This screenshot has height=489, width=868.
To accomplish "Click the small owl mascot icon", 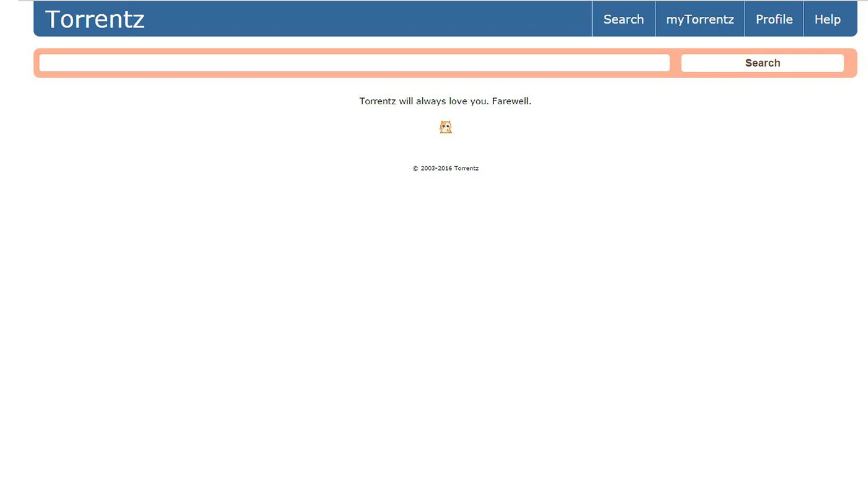I will click(446, 127).
